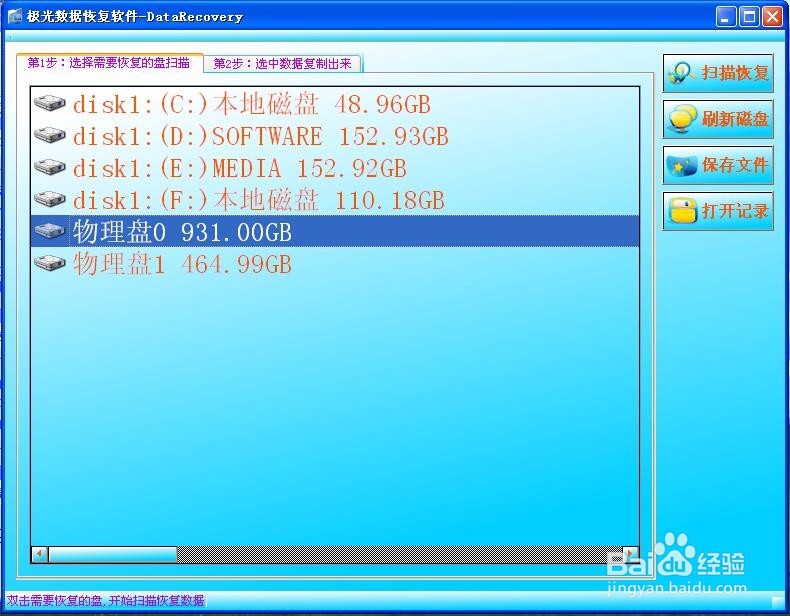Click the drive icon beside disk1 (D:) SOFTWARE
The image size is (790, 616).
pyautogui.click(x=50, y=135)
